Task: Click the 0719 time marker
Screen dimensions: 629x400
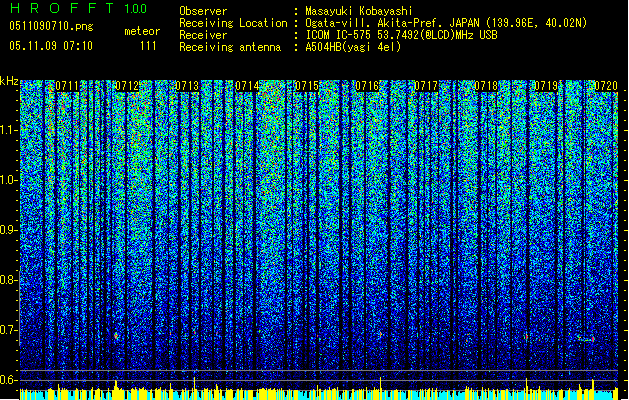Action: [x=546, y=86]
